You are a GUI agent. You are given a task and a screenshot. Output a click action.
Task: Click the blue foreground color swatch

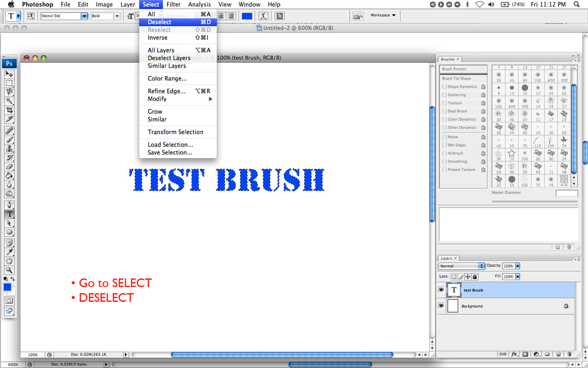[7, 288]
